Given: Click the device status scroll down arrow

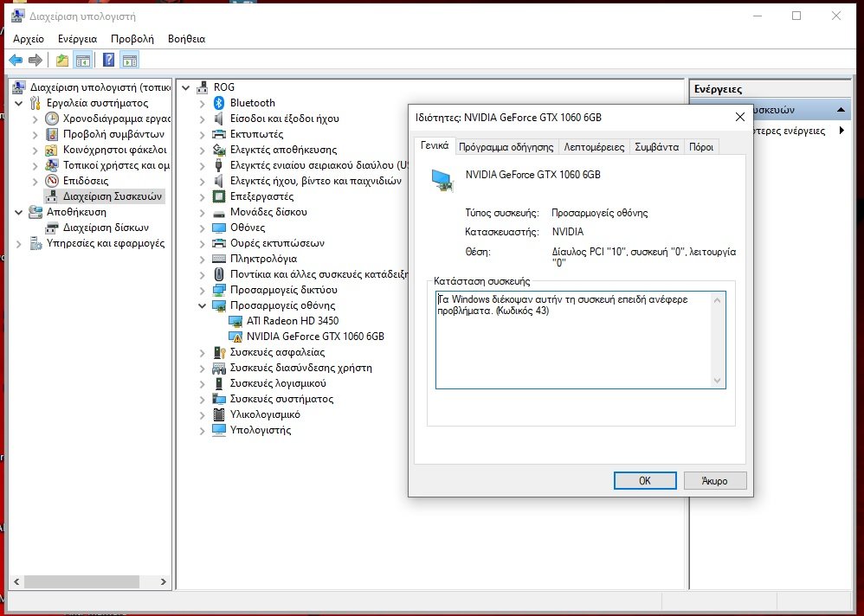Looking at the screenshot, I should tap(717, 381).
